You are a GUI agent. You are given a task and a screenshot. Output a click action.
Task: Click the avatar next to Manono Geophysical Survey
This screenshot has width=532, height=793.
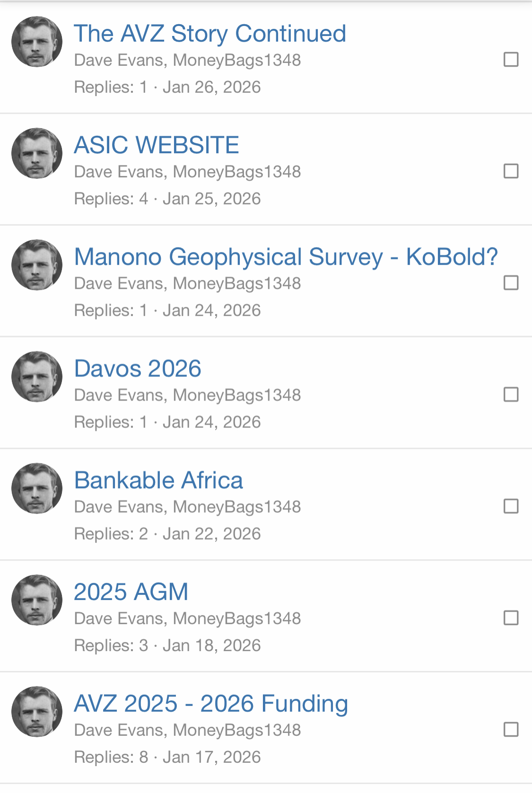[37, 265]
